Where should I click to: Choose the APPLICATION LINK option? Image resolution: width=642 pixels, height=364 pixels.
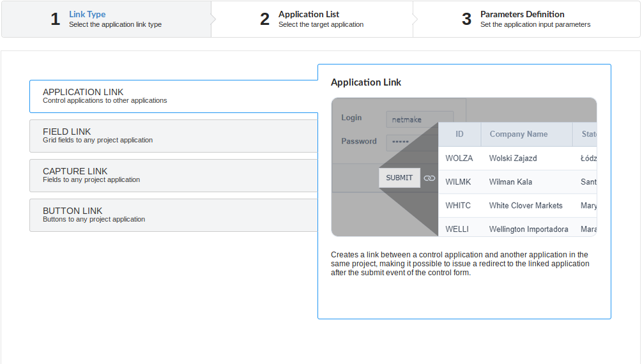pos(173,96)
